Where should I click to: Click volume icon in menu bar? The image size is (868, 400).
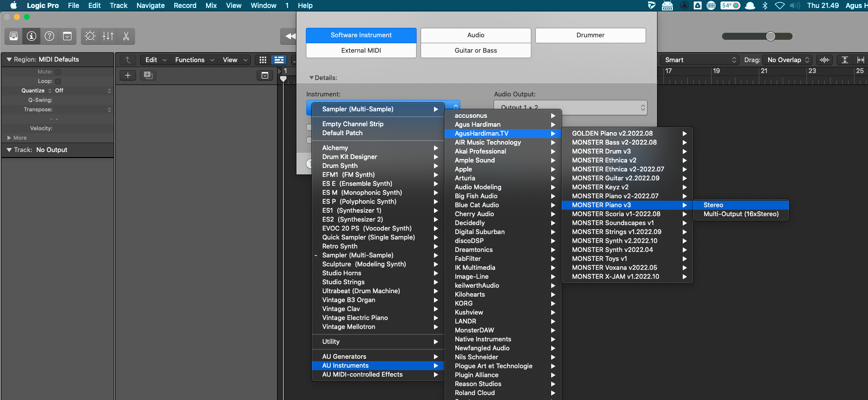795,5
